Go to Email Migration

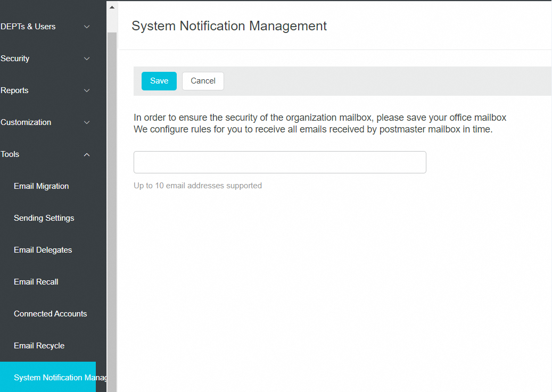[41, 186]
